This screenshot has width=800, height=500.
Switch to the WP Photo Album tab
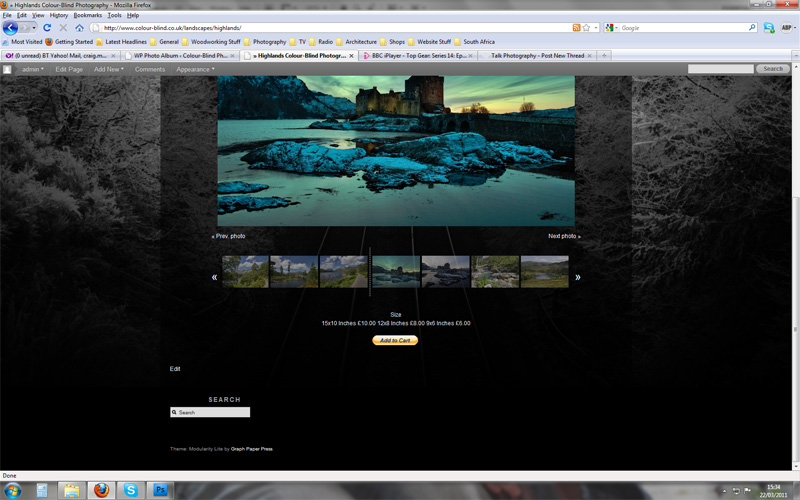[x=180, y=56]
